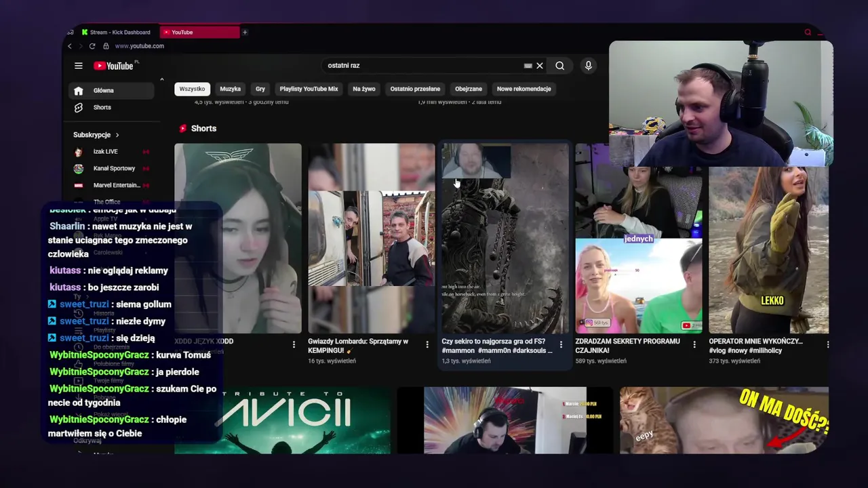Image resolution: width=868 pixels, height=488 pixels.
Task: Open izak LIVE channel avatar
Action: [x=79, y=152]
